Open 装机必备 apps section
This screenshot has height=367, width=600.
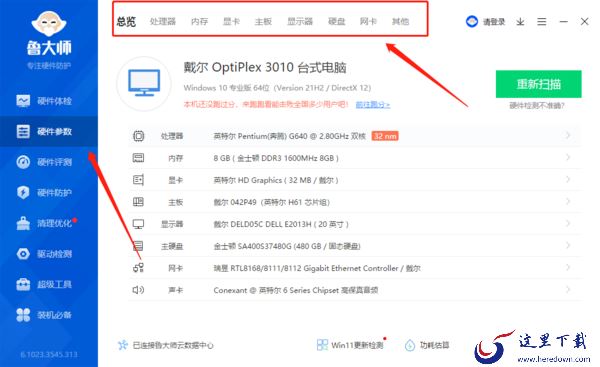pos(49,315)
